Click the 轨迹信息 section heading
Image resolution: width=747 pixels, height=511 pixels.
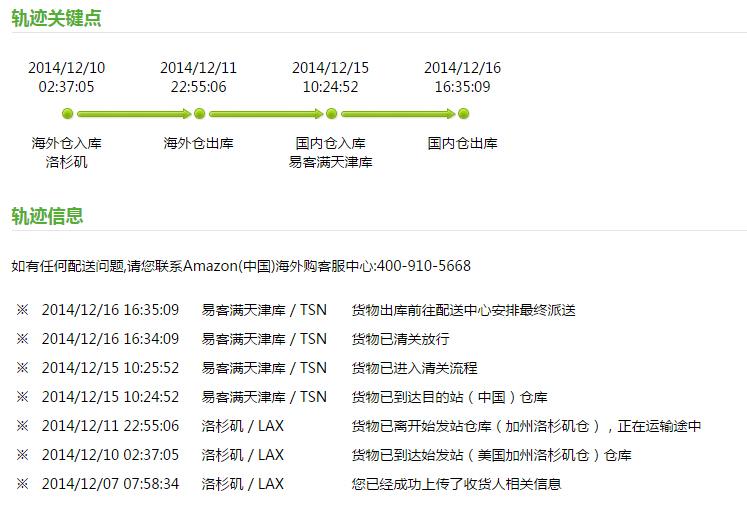[x=47, y=216]
